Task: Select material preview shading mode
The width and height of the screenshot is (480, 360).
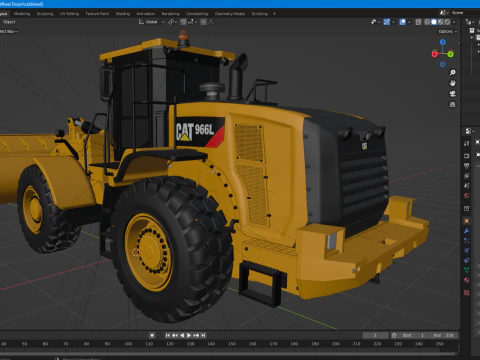Action: tap(441, 22)
